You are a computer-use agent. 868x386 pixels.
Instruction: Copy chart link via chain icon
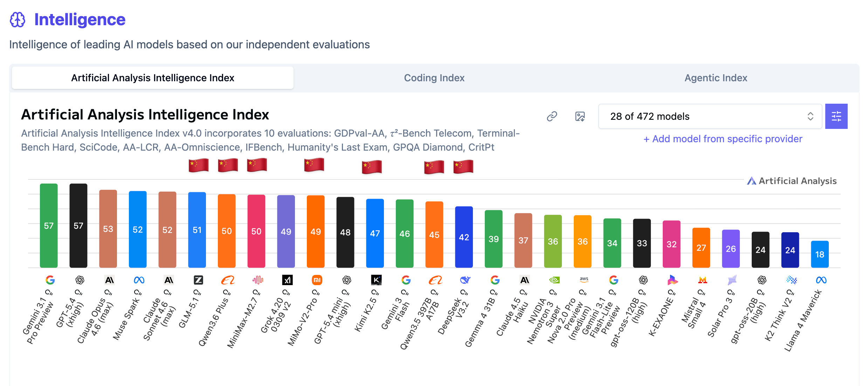click(552, 116)
